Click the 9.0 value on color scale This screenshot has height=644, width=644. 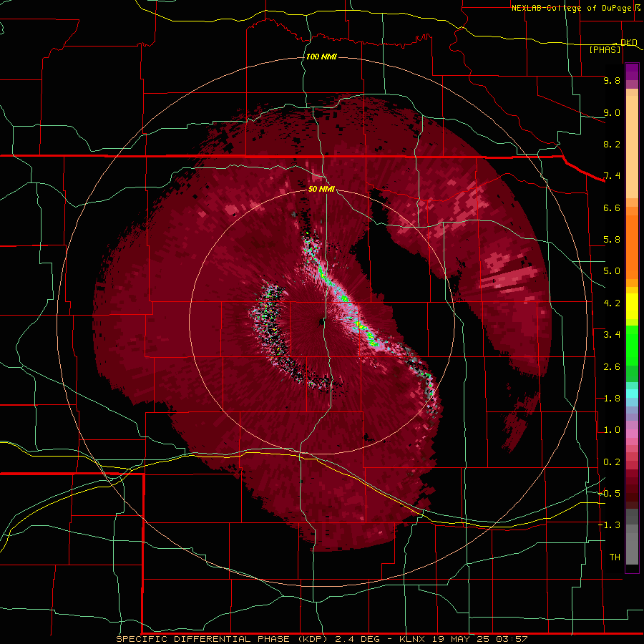(612, 112)
